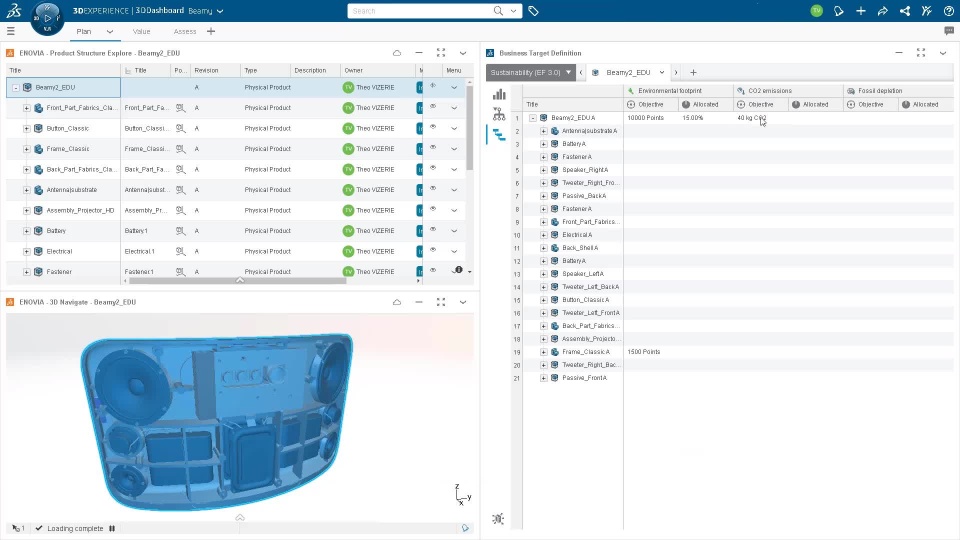The image size is (960, 540).
Task: Open notifications icon in top bar
Action: pos(839,11)
